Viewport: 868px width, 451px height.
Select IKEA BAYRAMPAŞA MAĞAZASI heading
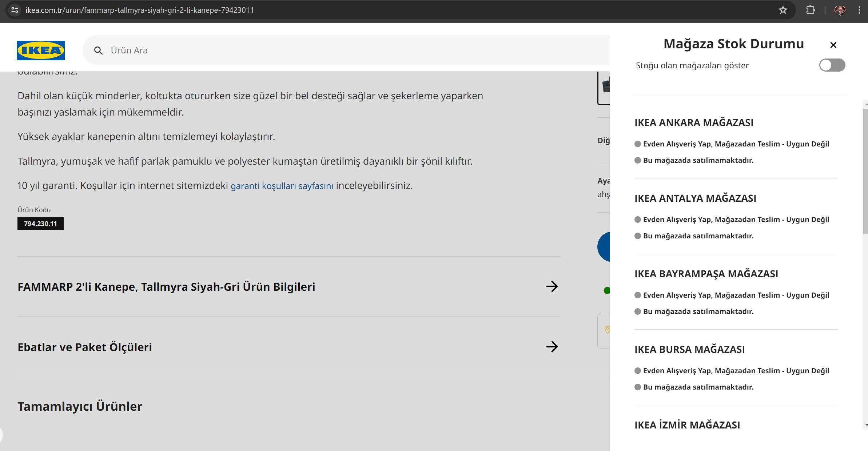point(706,274)
